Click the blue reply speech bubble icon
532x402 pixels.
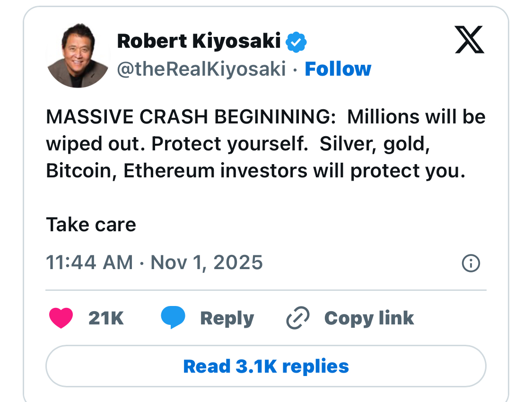pos(173,318)
